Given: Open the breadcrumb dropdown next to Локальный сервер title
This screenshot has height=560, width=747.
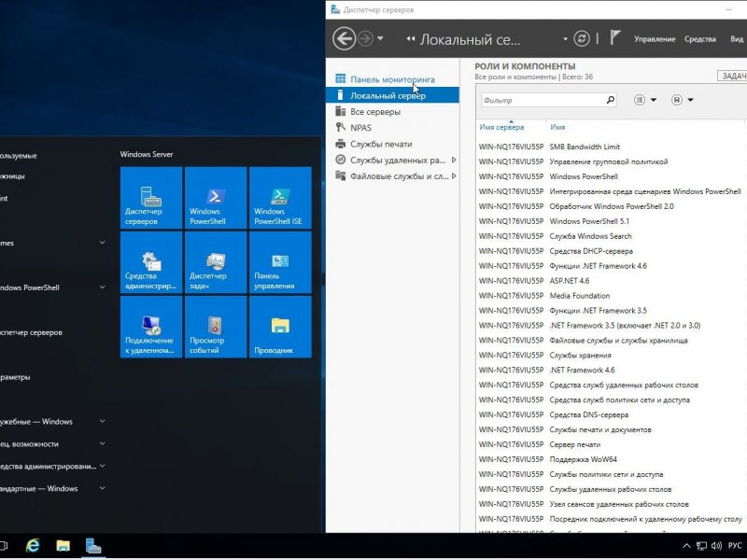Looking at the screenshot, I should click(x=565, y=39).
